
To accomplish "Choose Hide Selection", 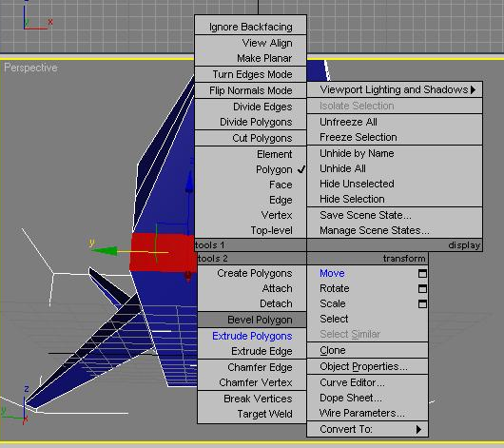I will click(395, 199).
